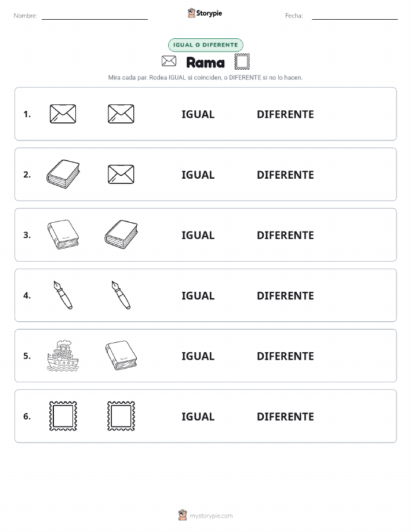Click the Fecha line field

click(355, 16)
